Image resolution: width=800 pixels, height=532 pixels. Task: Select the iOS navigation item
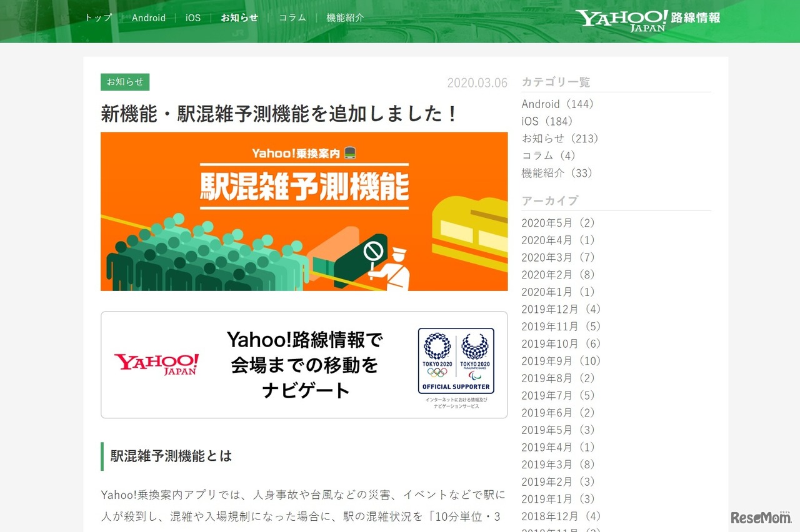point(193,17)
